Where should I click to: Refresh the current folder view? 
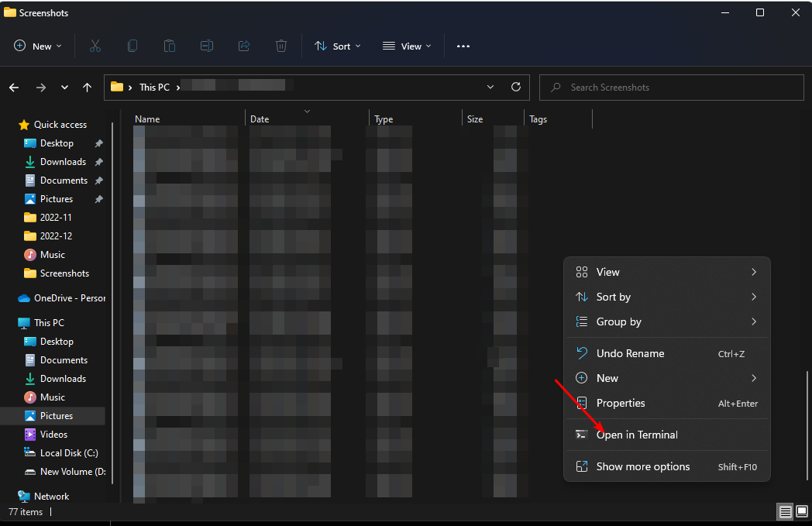[x=515, y=88]
